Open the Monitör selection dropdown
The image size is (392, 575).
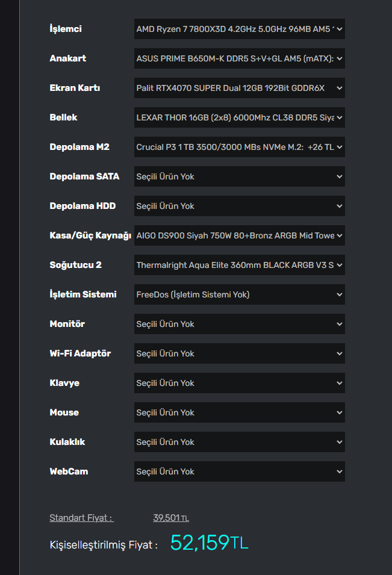[239, 324]
